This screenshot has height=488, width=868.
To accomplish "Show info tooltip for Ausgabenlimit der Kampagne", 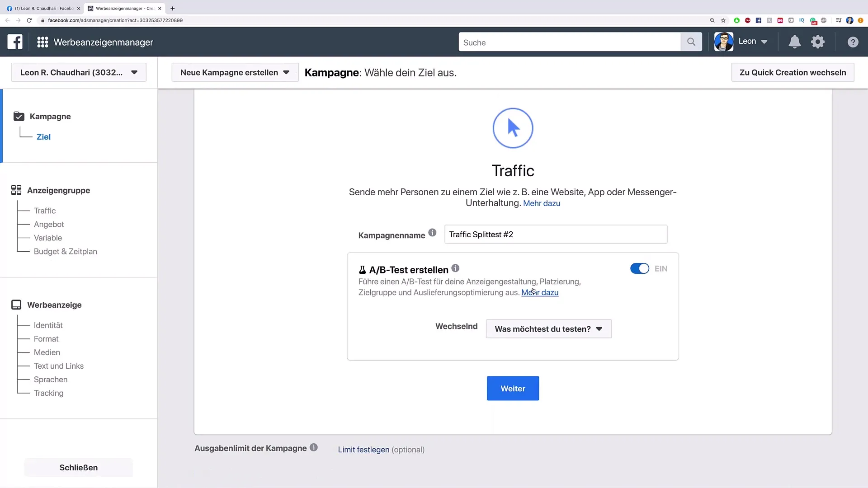I will pyautogui.click(x=314, y=447).
